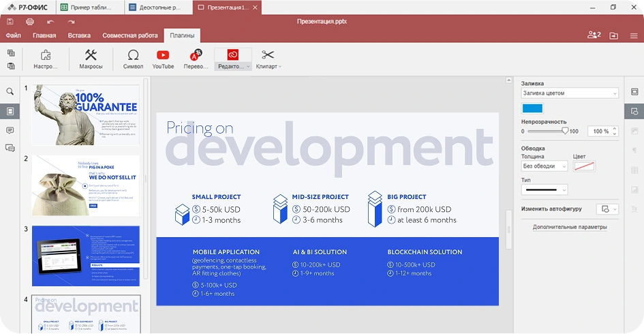Undo the last action
The height and width of the screenshot is (334, 644).
coord(50,22)
